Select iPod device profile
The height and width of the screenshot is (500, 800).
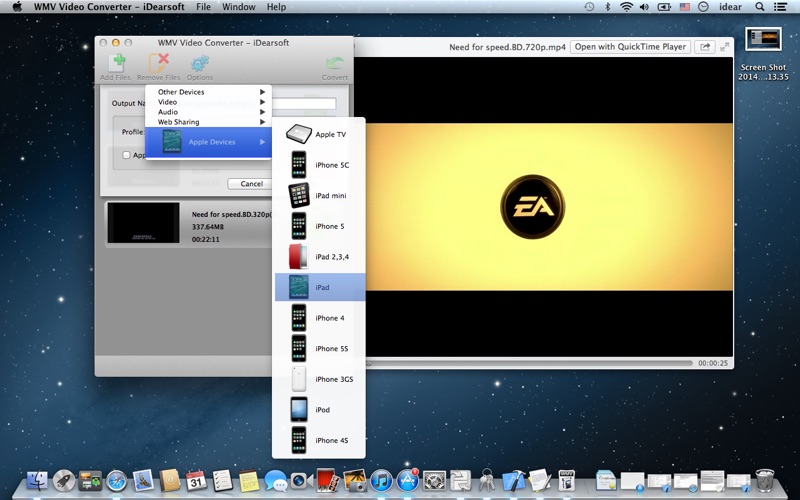(319, 410)
